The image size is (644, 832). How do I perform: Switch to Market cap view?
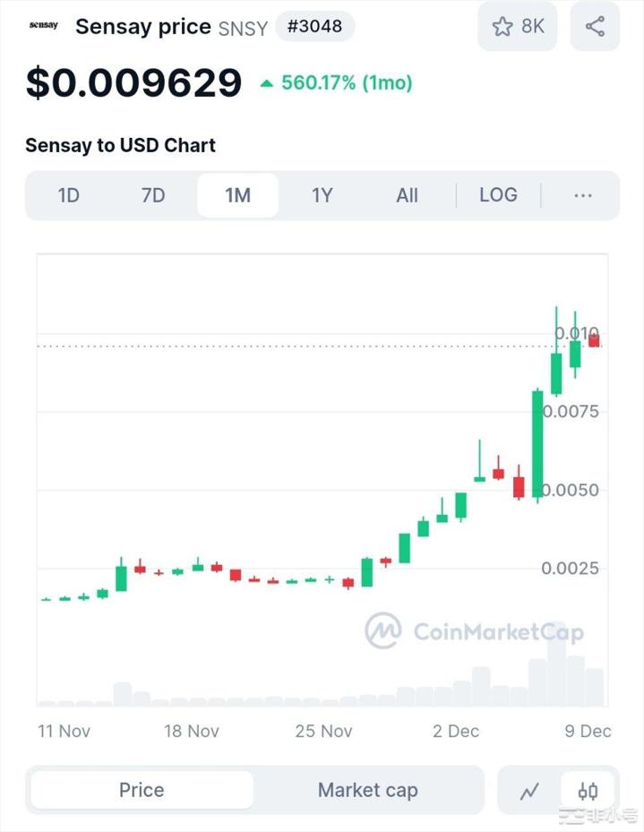(367, 790)
